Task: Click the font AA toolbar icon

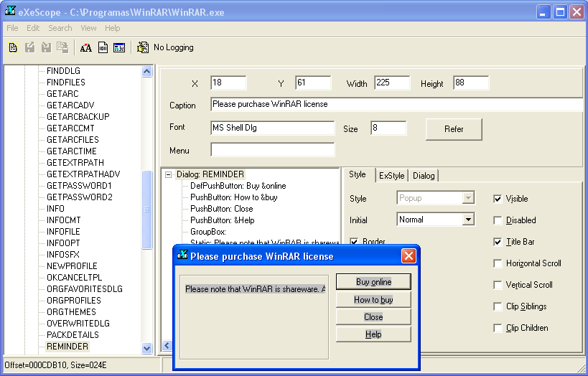Action: pos(86,48)
